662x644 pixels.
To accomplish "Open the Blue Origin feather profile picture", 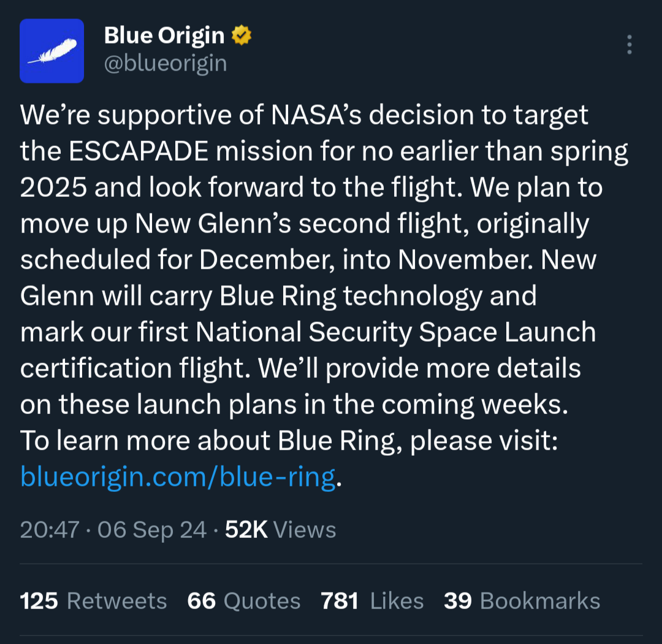I will click(51, 51).
